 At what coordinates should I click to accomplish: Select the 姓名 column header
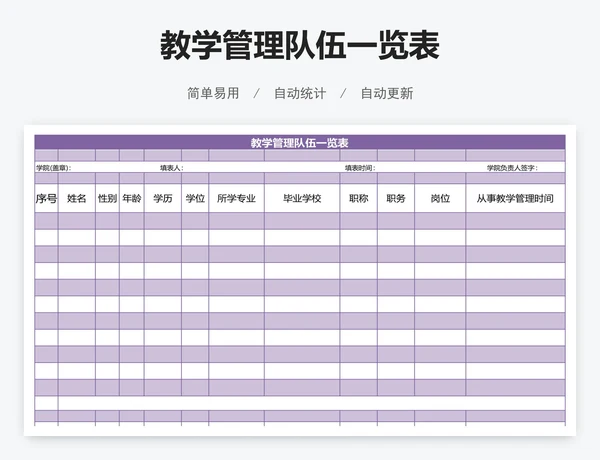(x=77, y=198)
